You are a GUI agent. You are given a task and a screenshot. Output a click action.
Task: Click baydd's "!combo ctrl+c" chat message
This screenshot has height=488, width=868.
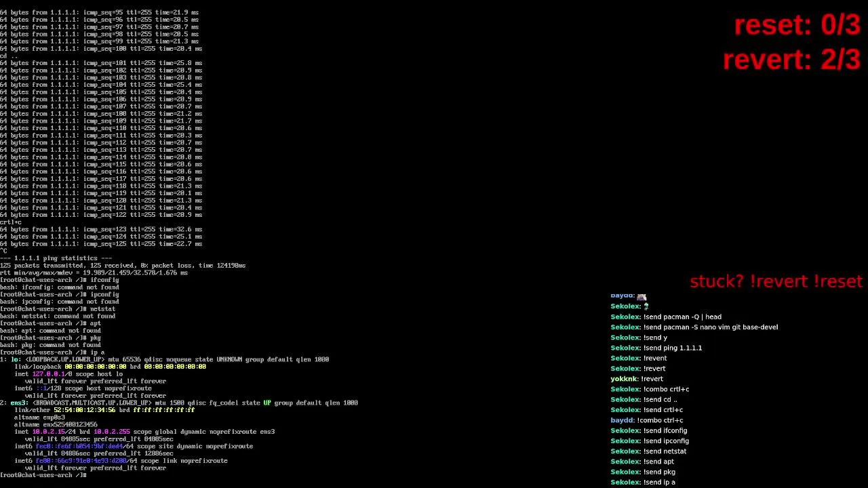click(x=660, y=420)
